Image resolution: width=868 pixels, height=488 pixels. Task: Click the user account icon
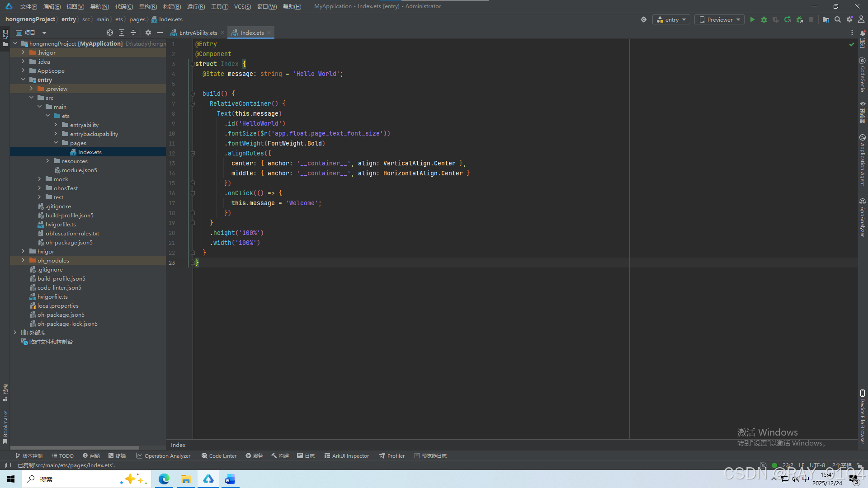pyautogui.click(x=861, y=19)
